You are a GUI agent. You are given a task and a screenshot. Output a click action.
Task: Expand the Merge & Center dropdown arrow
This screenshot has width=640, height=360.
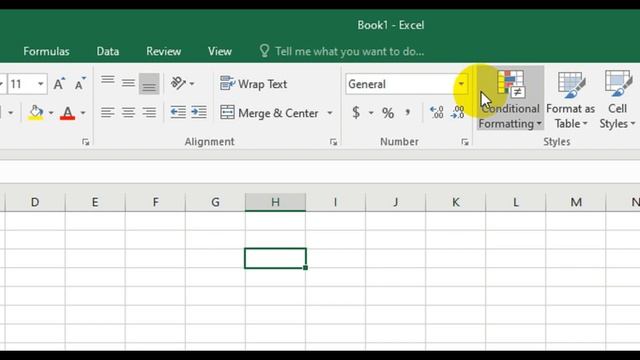click(x=330, y=113)
